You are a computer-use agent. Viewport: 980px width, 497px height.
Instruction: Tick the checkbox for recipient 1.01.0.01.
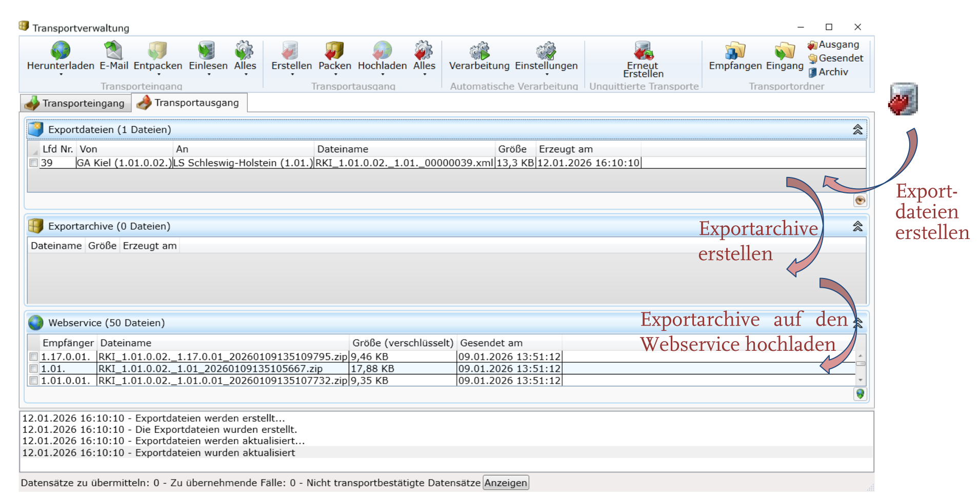click(x=34, y=381)
